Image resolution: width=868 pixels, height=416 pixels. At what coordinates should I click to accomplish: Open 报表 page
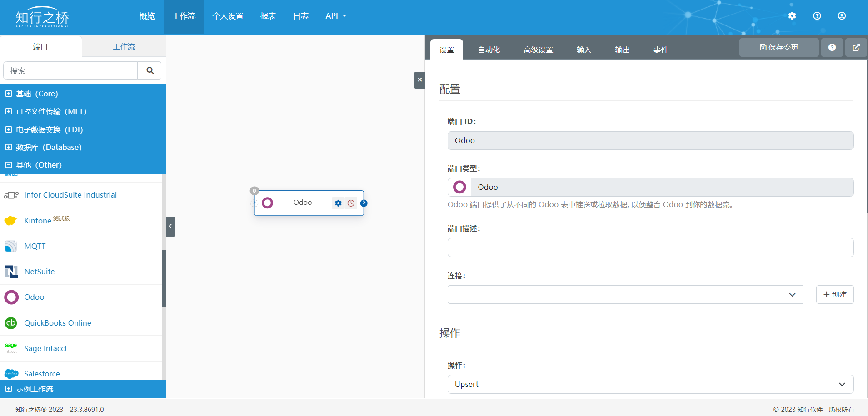click(x=268, y=16)
